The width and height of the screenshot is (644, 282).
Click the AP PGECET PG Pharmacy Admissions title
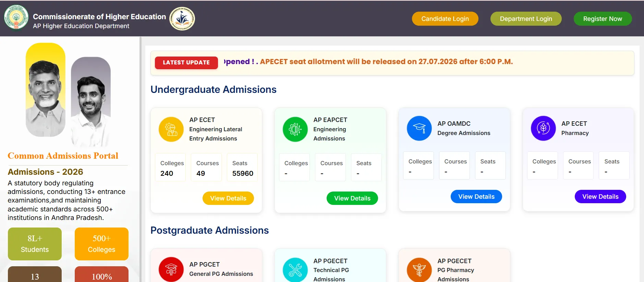(x=455, y=270)
